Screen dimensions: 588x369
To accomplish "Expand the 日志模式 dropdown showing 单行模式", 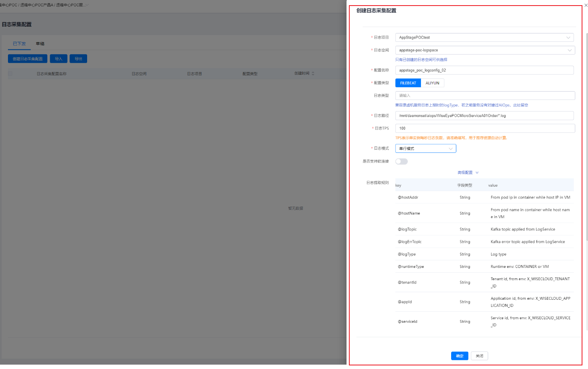I will [x=425, y=148].
